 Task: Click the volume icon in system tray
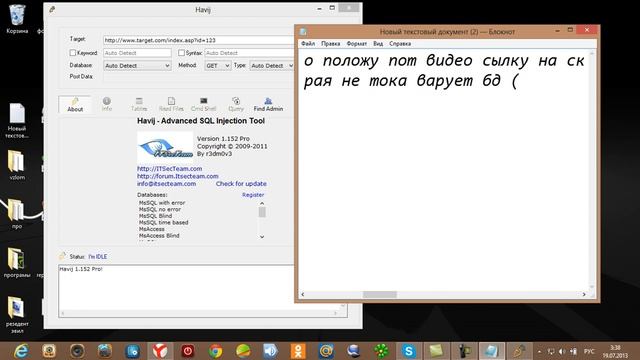(x=562, y=351)
